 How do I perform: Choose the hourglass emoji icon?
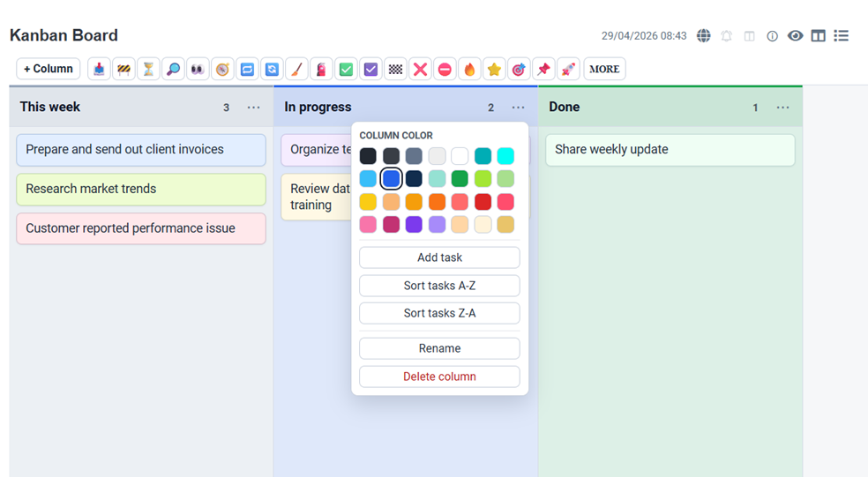[148, 69]
